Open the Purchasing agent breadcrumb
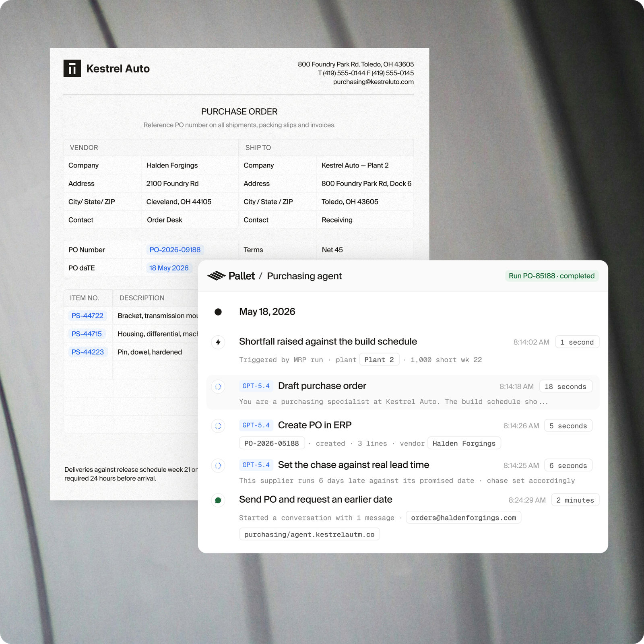Image resolution: width=644 pixels, height=644 pixels. point(304,276)
